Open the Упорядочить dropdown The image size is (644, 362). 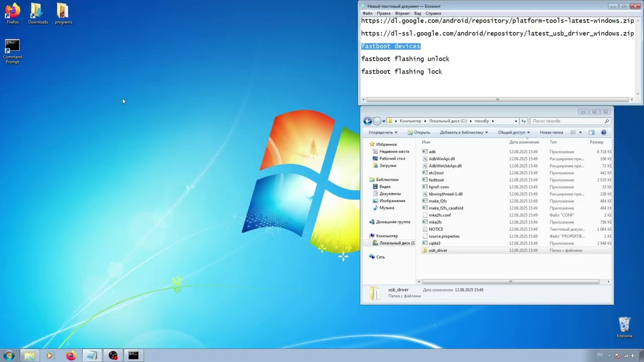tap(382, 132)
